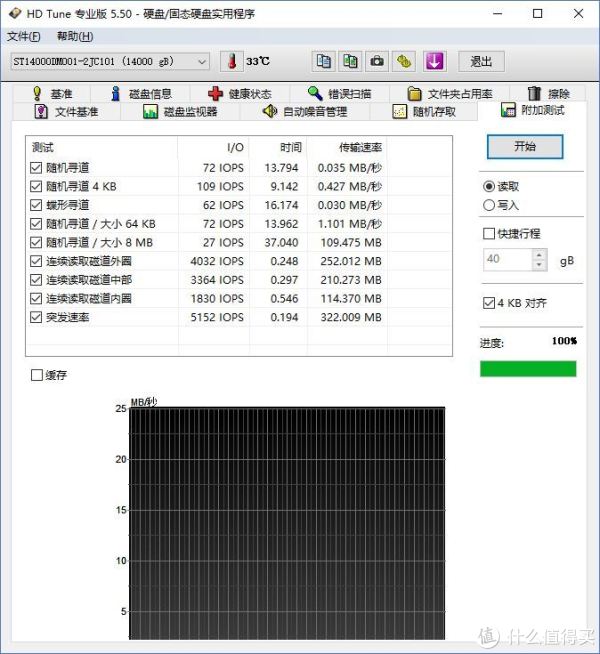The height and width of the screenshot is (654, 600).
Task: Click the camera save screenshot icon
Action: (377, 61)
